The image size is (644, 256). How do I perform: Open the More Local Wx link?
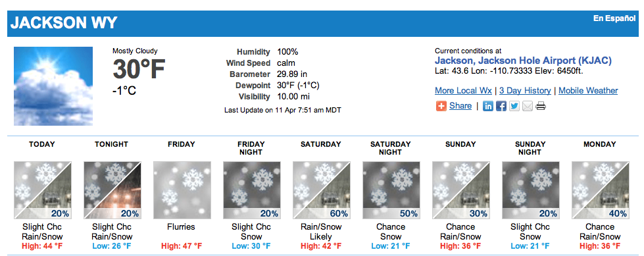pyautogui.click(x=463, y=91)
